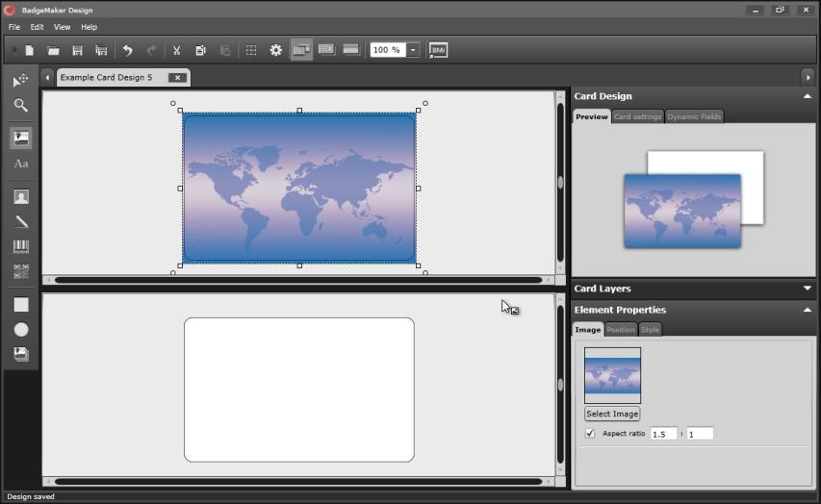Open the Position properties tab
Screen dimensions: 821x504
point(621,329)
